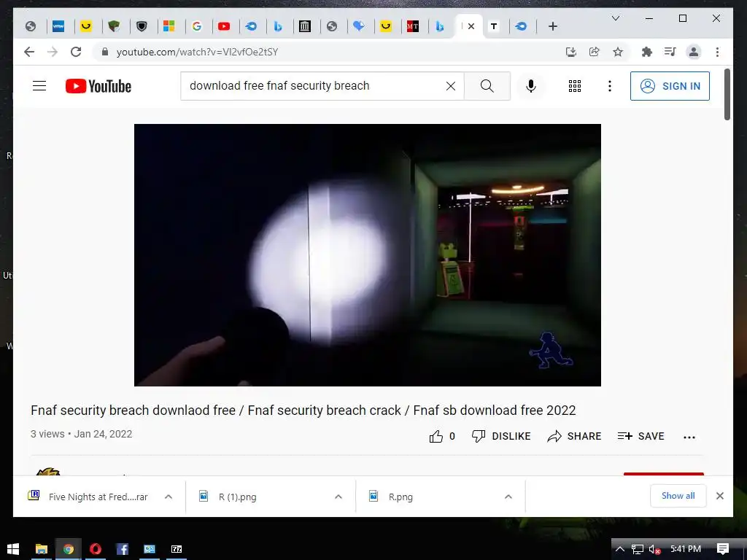Click the browser forward arrow
Viewport: 747px width, 560px height.
pos(53,52)
